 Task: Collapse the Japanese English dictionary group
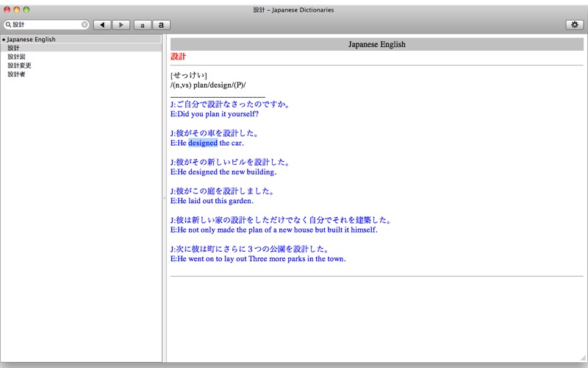pyautogui.click(x=4, y=40)
